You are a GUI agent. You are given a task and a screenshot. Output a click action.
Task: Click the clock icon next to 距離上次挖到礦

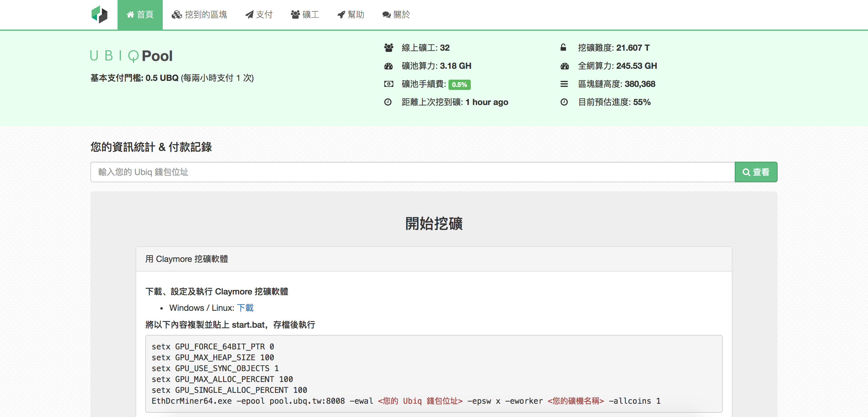point(388,102)
